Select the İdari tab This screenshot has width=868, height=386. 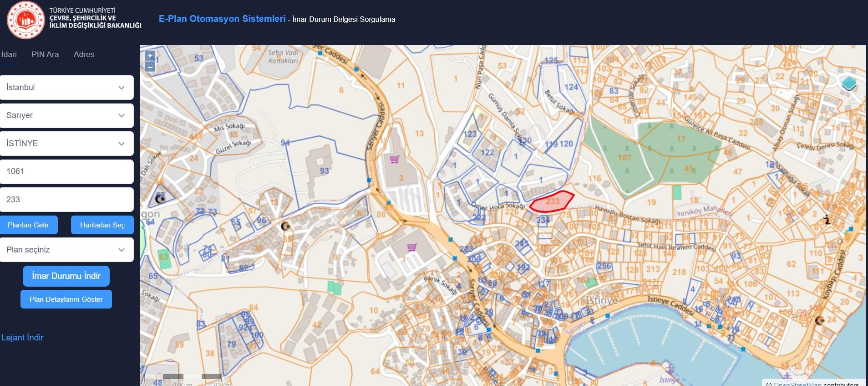(x=9, y=54)
